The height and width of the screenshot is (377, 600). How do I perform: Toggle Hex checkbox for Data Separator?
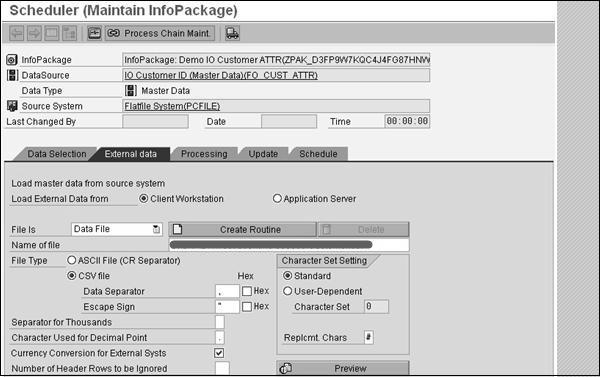click(x=247, y=291)
